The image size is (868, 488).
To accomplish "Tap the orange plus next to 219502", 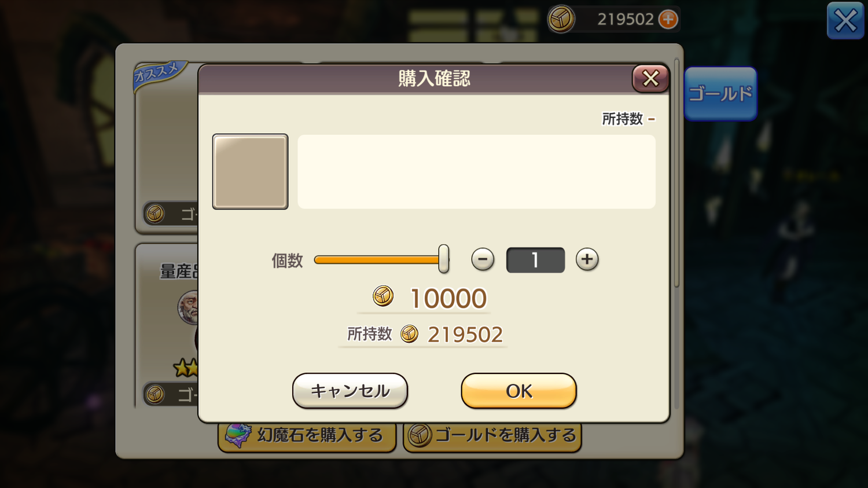I will (x=668, y=19).
